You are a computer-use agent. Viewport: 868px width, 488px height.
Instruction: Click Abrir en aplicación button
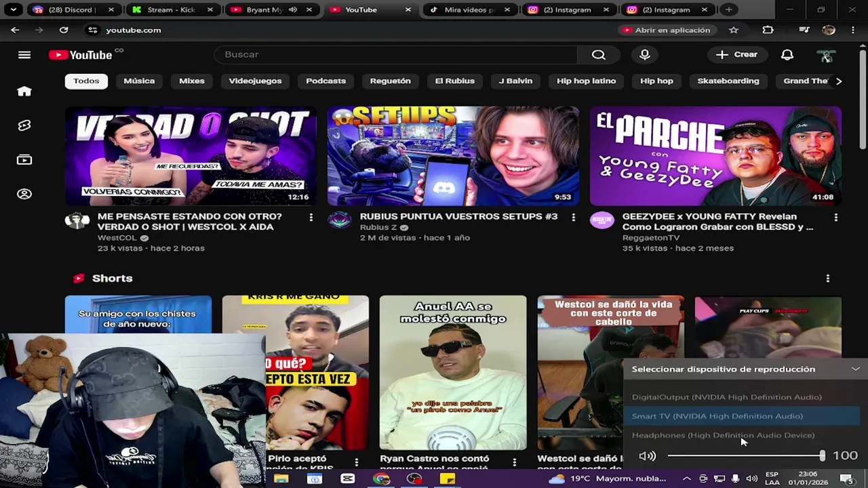tap(667, 30)
